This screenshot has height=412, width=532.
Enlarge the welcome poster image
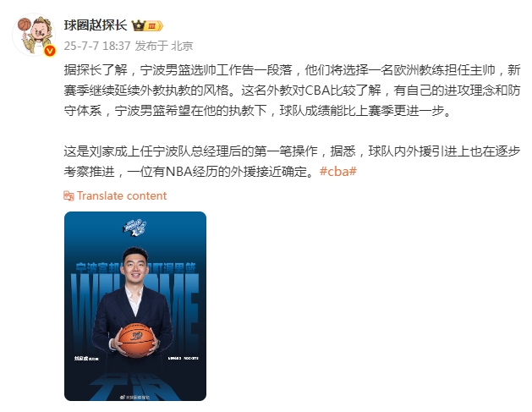(135, 306)
